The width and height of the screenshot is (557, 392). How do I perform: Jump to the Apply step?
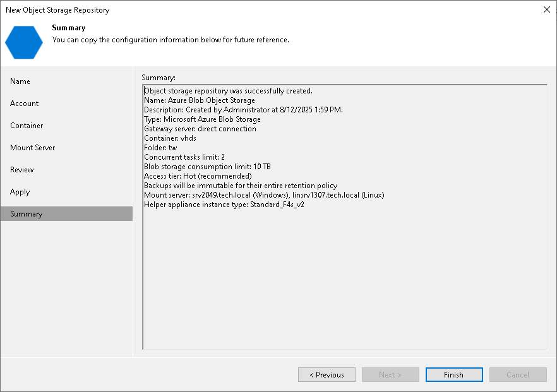click(20, 192)
